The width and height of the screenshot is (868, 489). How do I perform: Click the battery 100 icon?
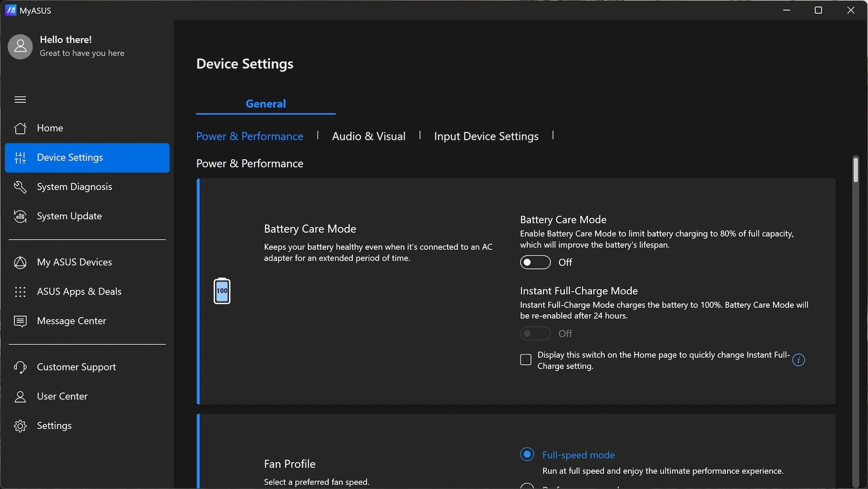click(222, 291)
